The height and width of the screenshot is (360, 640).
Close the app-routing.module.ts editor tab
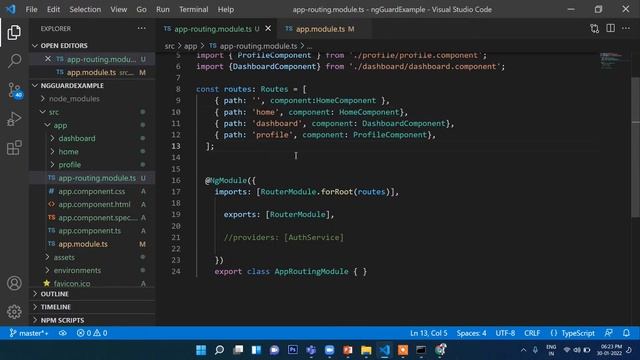coord(268,29)
